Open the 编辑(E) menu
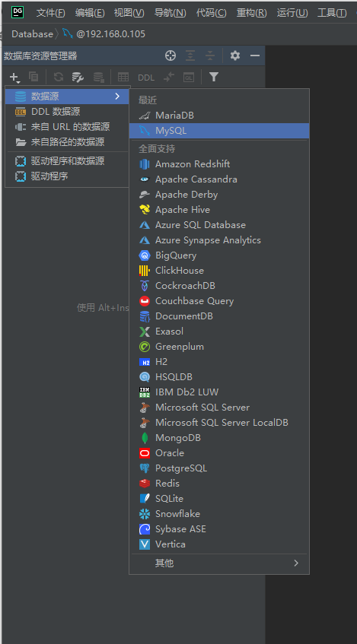Image resolution: width=357 pixels, height=644 pixels. 90,13
